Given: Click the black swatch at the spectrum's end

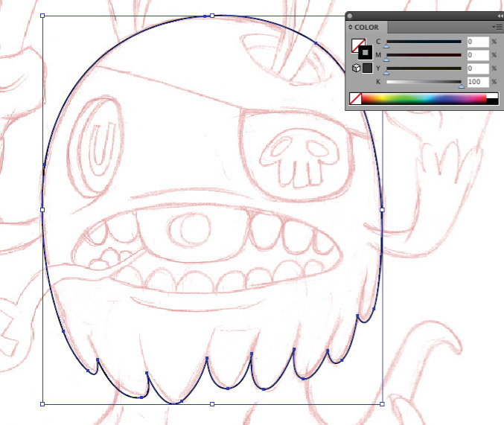Looking at the screenshot, I should point(492,101).
